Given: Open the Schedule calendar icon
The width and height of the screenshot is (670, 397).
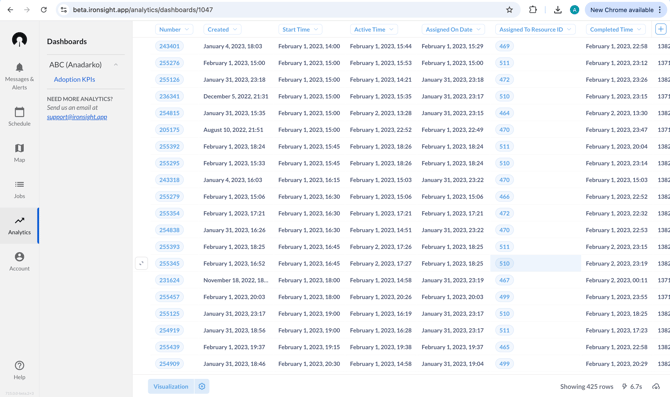Looking at the screenshot, I should click(x=19, y=112).
